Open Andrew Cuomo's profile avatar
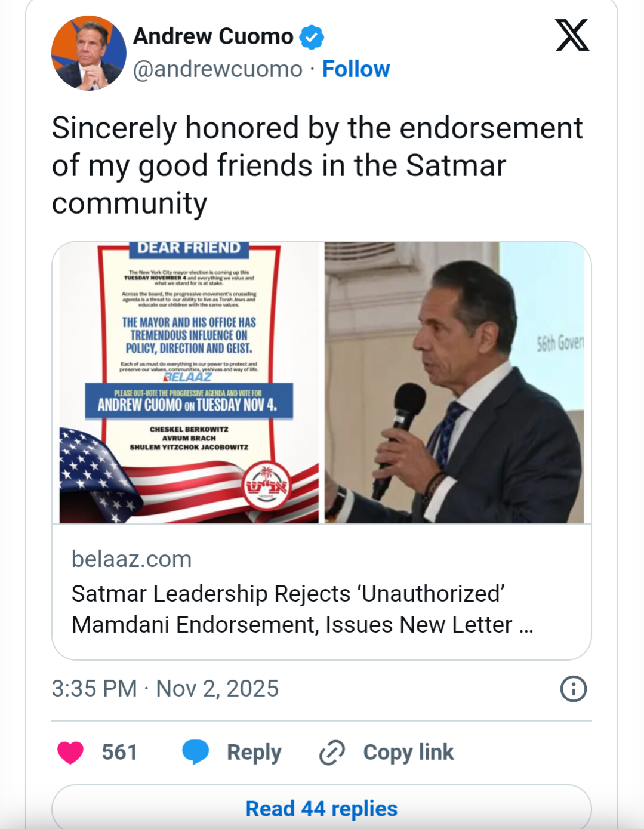The width and height of the screenshot is (644, 829). [88, 53]
